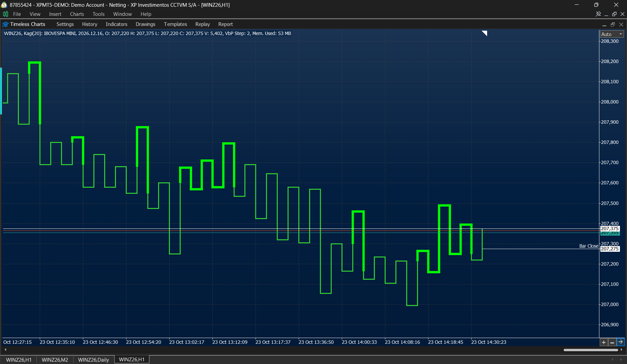The width and height of the screenshot is (627, 364).
Task: Open the Window menu
Action: tap(122, 14)
